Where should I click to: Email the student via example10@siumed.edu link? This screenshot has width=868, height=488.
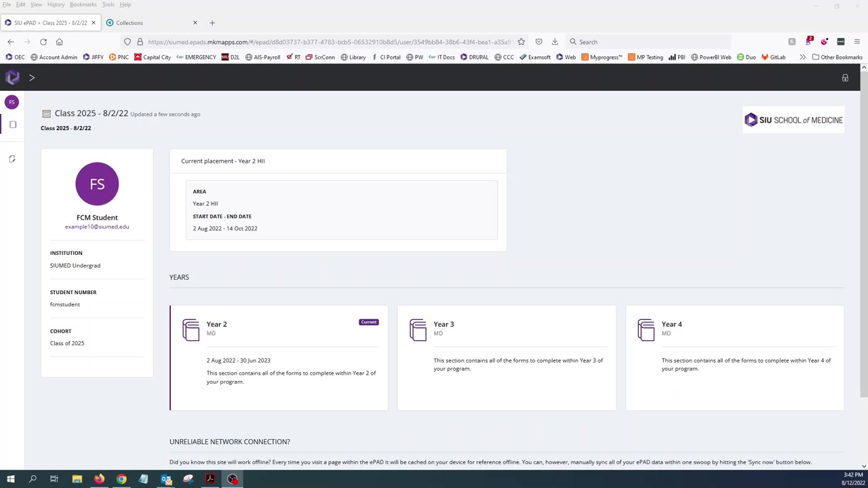(x=96, y=226)
